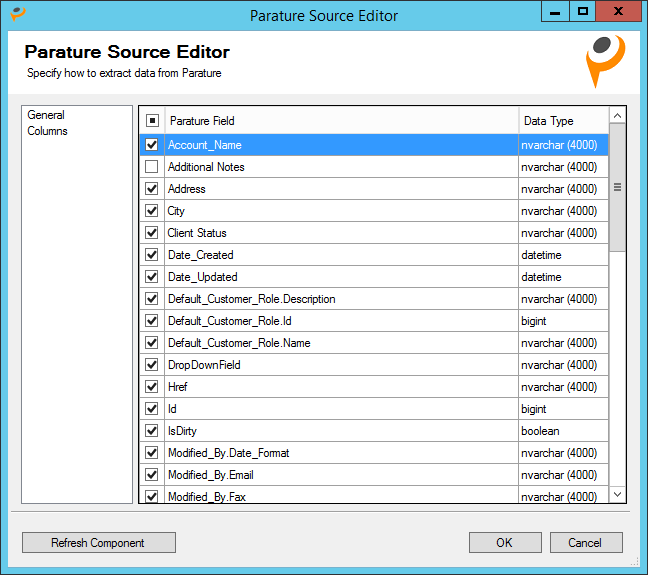Open the General page
This screenshot has width=648, height=575.
tap(46, 115)
